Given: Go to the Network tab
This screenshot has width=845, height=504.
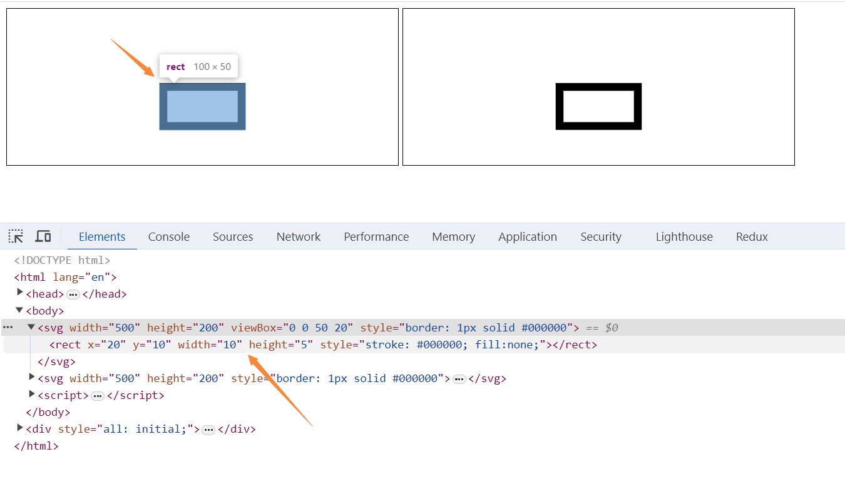Looking at the screenshot, I should click(299, 236).
